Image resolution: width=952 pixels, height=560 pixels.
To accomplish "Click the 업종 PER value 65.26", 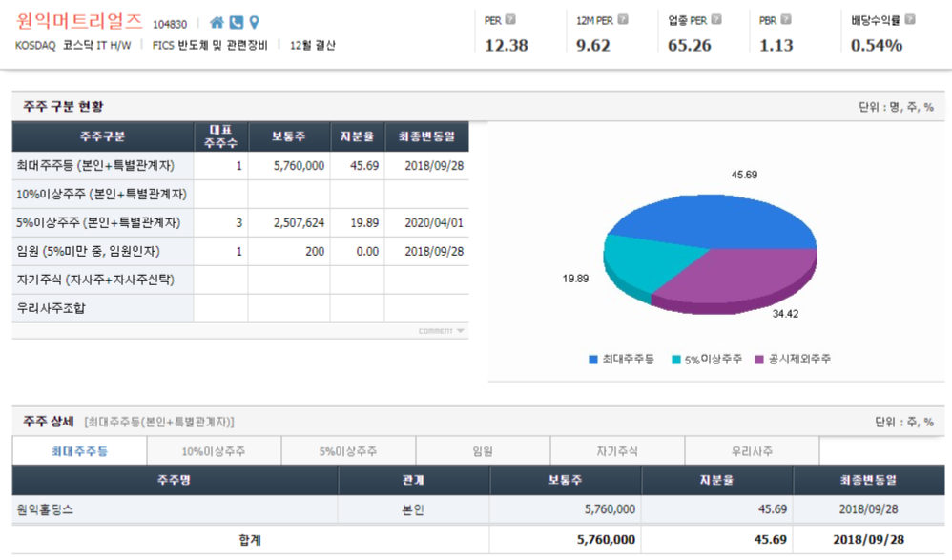I will pyautogui.click(x=689, y=46).
